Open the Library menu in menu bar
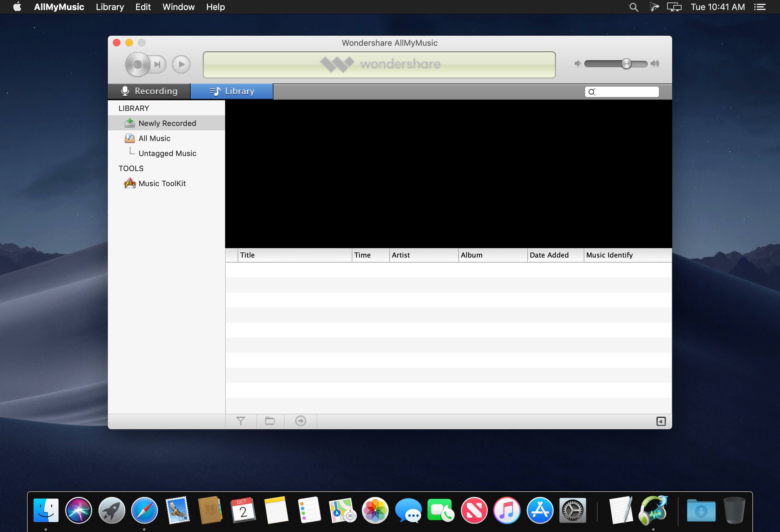This screenshot has height=532, width=780. [x=110, y=7]
